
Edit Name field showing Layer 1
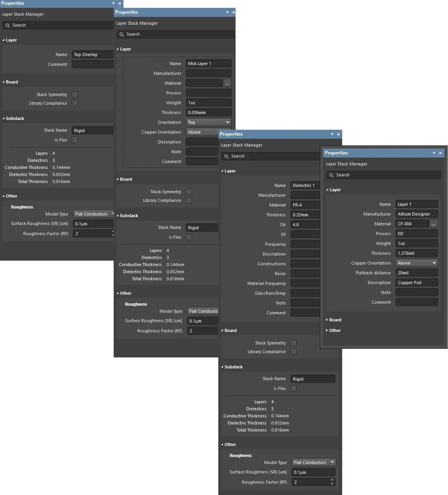click(417, 204)
